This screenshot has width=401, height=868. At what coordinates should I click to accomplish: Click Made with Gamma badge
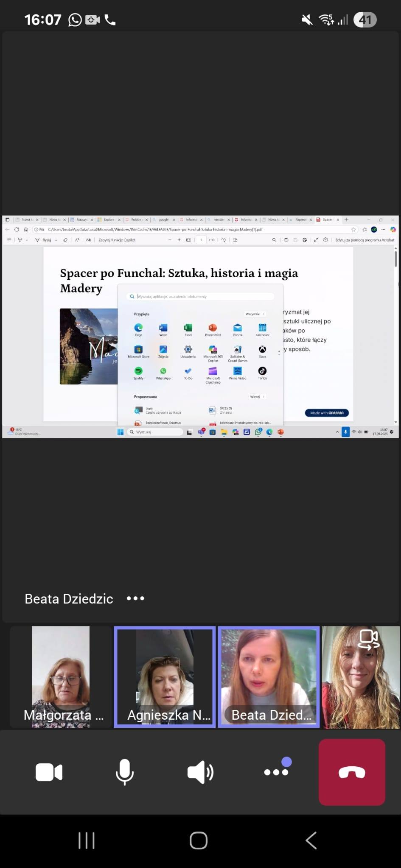coord(327,413)
